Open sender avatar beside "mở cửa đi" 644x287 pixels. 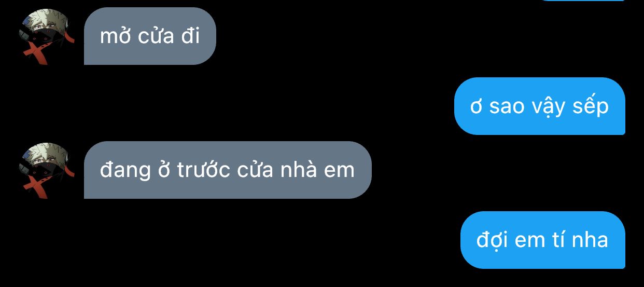pos(47,36)
